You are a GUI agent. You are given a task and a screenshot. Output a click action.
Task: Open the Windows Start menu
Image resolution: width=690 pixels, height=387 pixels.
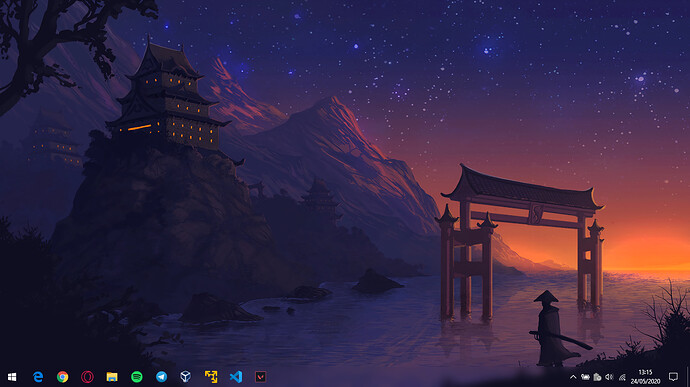coord(12,377)
